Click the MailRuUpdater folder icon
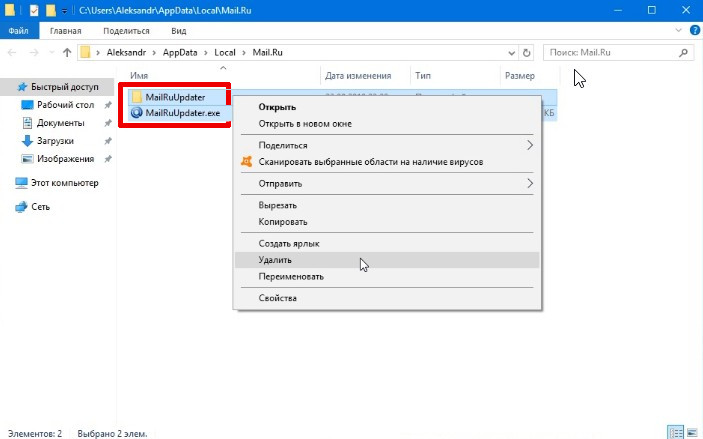The width and height of the screenshot is (703, 439). click(137, 97)
